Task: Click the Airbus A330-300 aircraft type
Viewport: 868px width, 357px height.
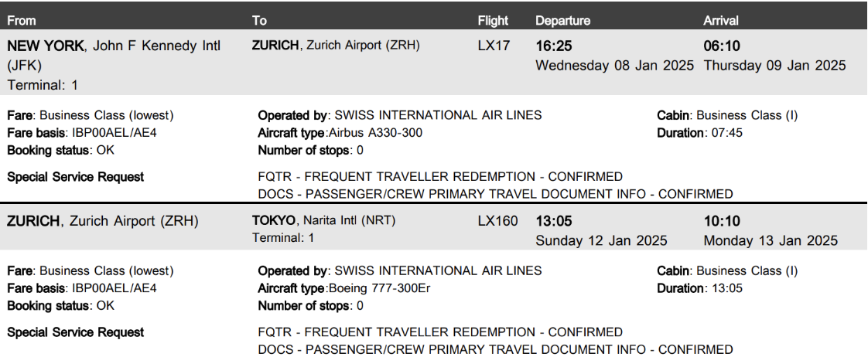Action: (x=375, y=133)
